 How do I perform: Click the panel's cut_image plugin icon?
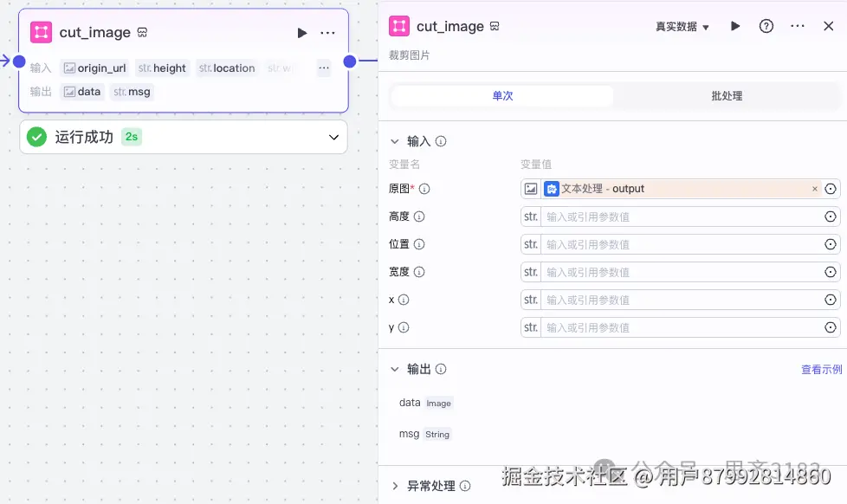pyautogui.click(x=399, y=26)
